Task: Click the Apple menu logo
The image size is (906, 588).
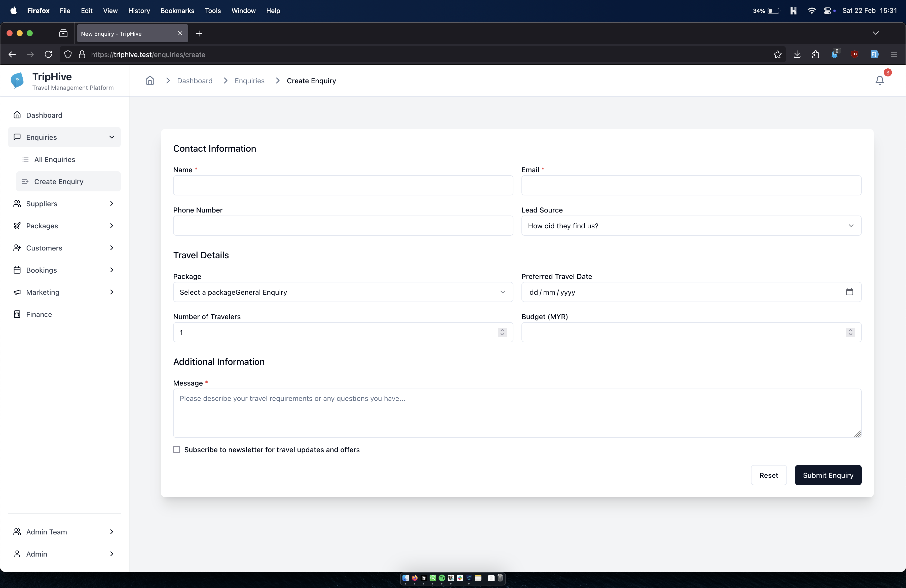Action: pyautogui.click(x=13, y=11)
